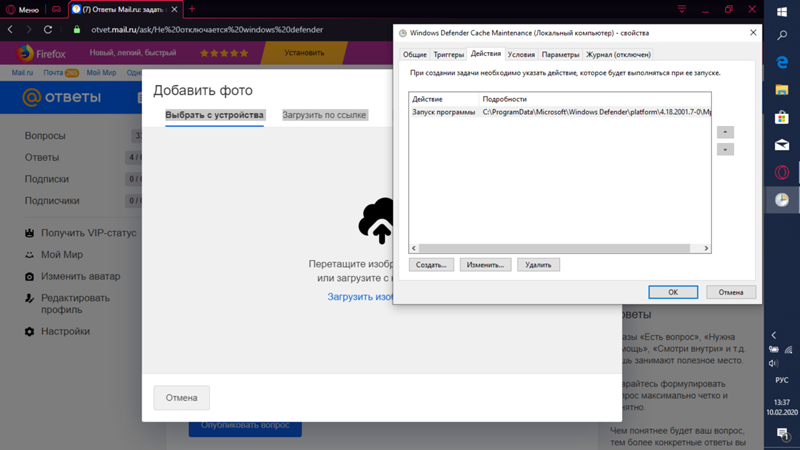Screen dimensions: 800x450
Task: Click the Загрузить изображение link
Action: (x=360, y=296)
